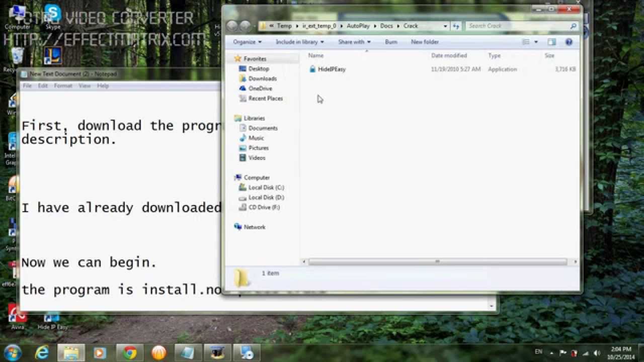Launch Google Chrome from taskbar
The image size is (644, 362).
pyautogui.click(x=130, y=353)
